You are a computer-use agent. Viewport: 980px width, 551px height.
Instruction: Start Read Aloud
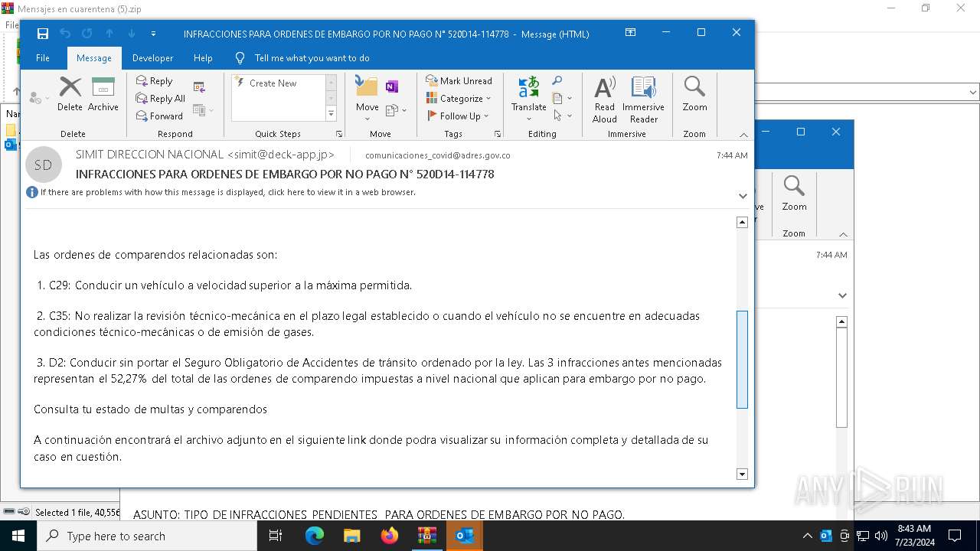coord(604,99)
